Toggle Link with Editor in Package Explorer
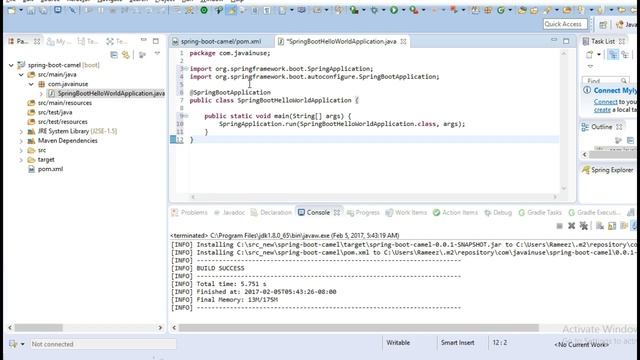This screenshot has height=360, width=640. click(x=126, y=55)
